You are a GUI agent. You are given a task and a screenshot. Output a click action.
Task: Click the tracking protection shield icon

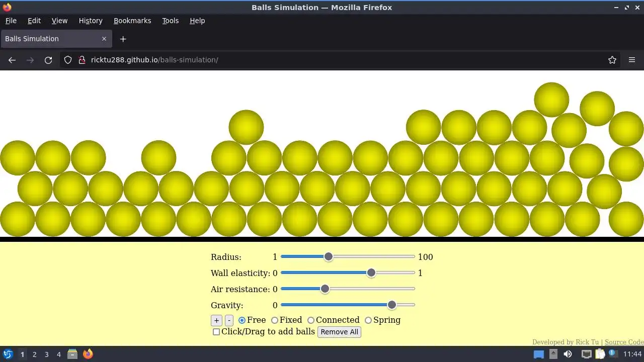tap(68, 60)
